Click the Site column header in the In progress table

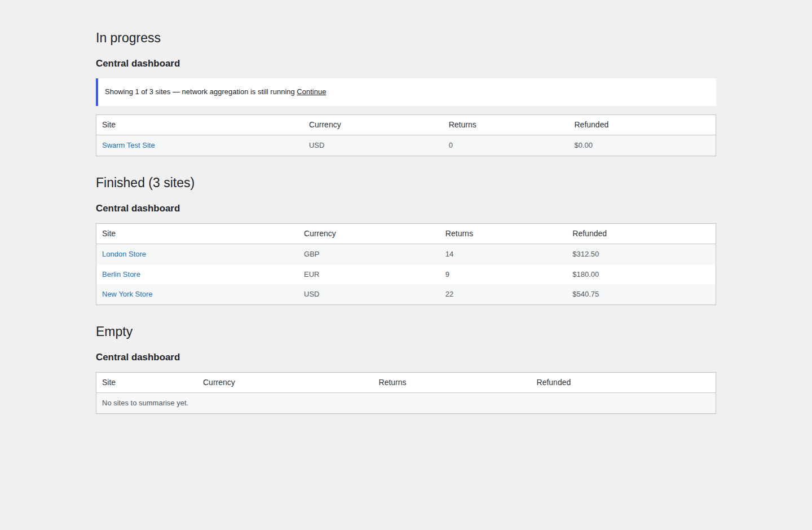(109, 125)
